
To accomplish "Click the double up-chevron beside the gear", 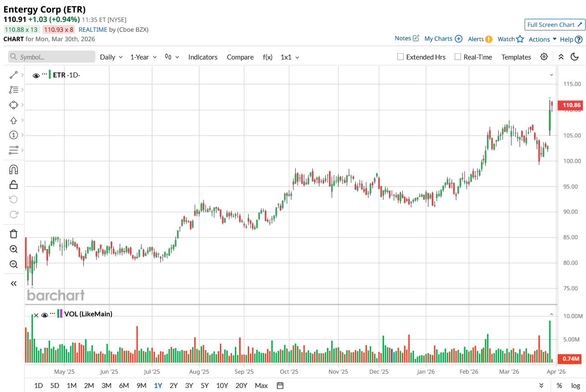I will point(561,57).
